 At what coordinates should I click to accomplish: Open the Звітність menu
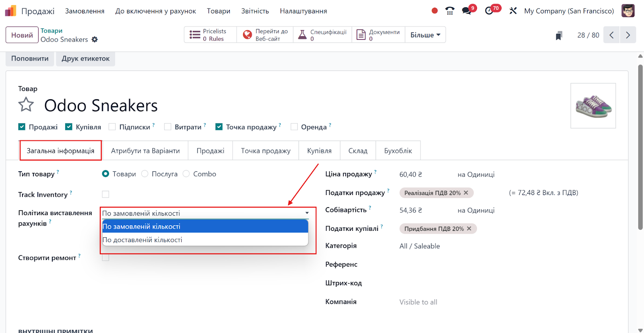tap(255, 11)
